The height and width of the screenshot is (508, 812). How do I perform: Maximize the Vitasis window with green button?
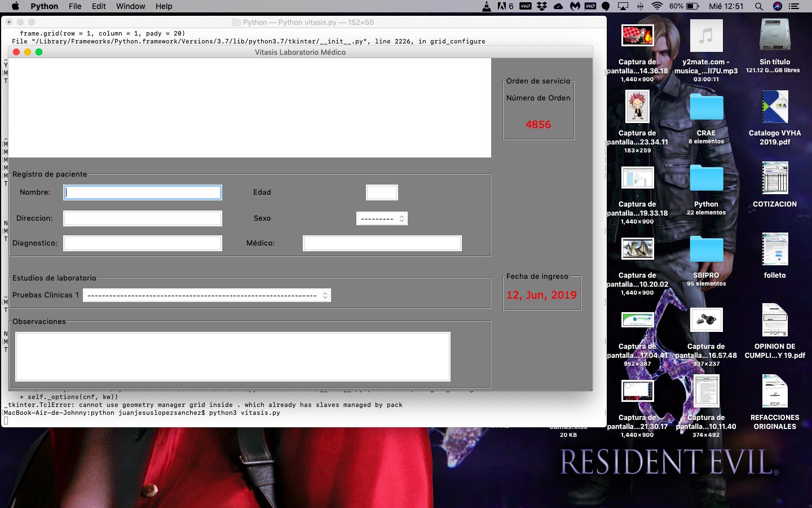(39, 52)
